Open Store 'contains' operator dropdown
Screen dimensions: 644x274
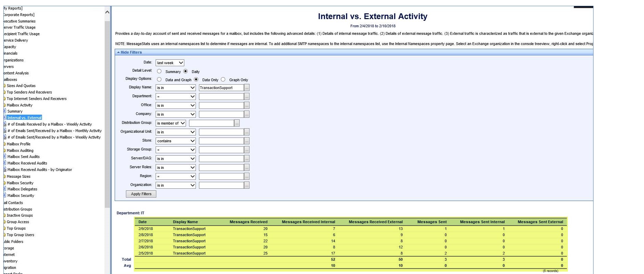(176, 141)
